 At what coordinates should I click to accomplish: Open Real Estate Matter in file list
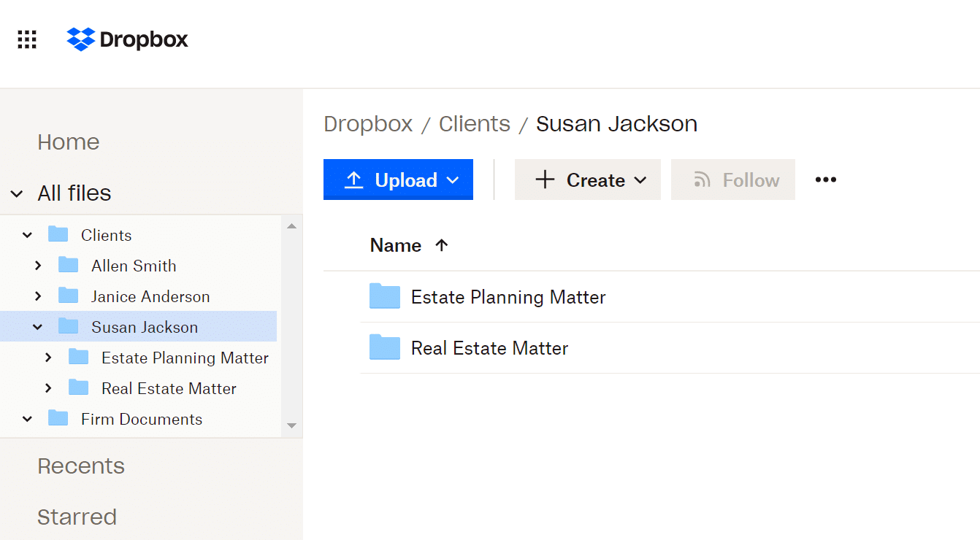489,348
